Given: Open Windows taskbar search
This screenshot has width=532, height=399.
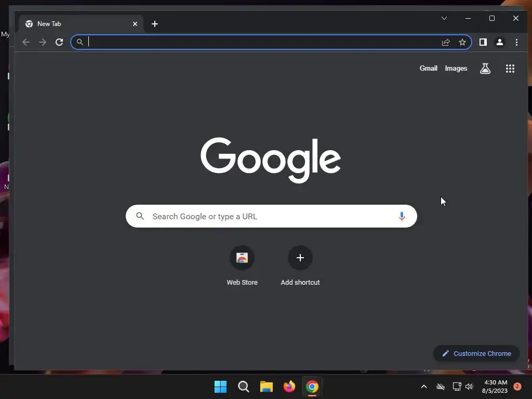Looking at the screenshot, I should 243,387.
